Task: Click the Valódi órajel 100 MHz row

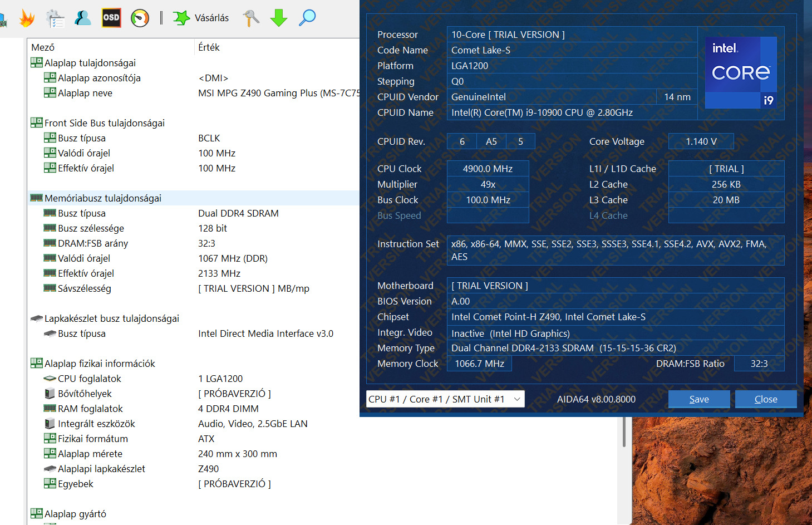Action: coord(194,153)
